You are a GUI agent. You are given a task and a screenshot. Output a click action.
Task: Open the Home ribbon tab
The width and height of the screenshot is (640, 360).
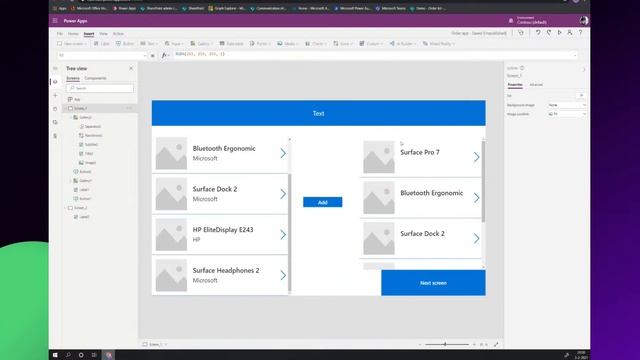pyautogui.click(x=73, y=33)
